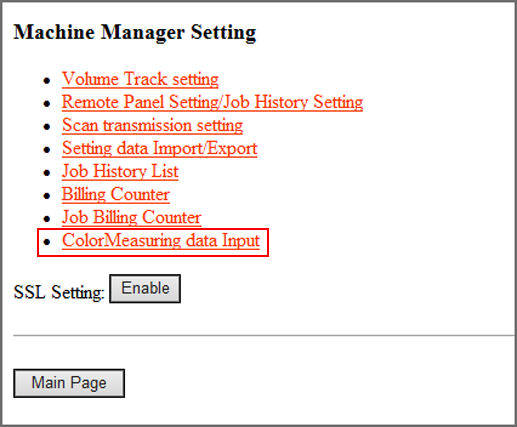Open Remote Panel Setting/Job History Setting
Viewport: 517px width, 427px height.
pyautogui.click(x=212, y=102)
